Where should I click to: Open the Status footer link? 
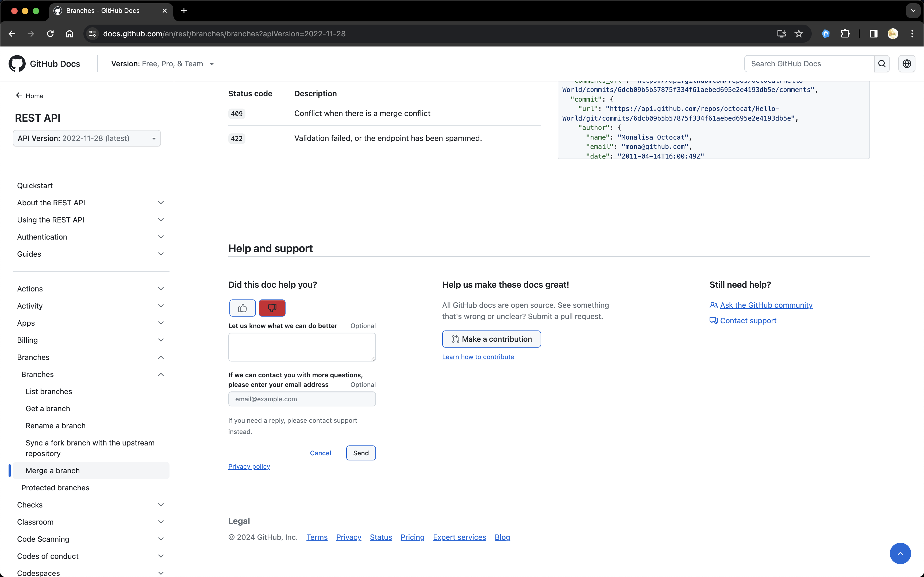(381, 537)
